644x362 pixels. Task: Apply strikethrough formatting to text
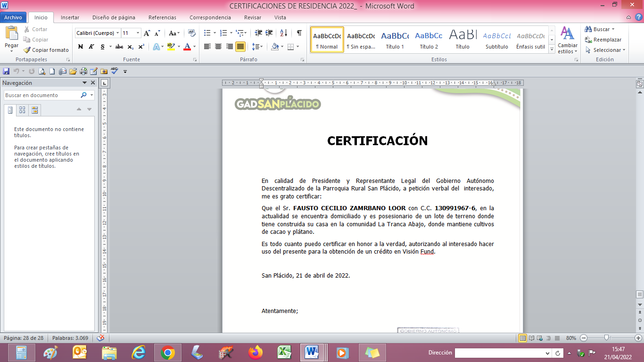pos(119,47)
